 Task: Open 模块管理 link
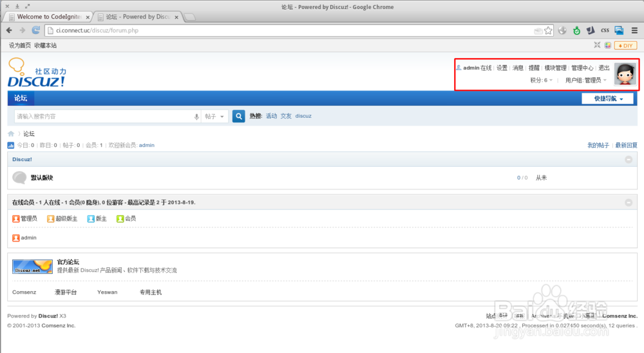coord(555,68)
